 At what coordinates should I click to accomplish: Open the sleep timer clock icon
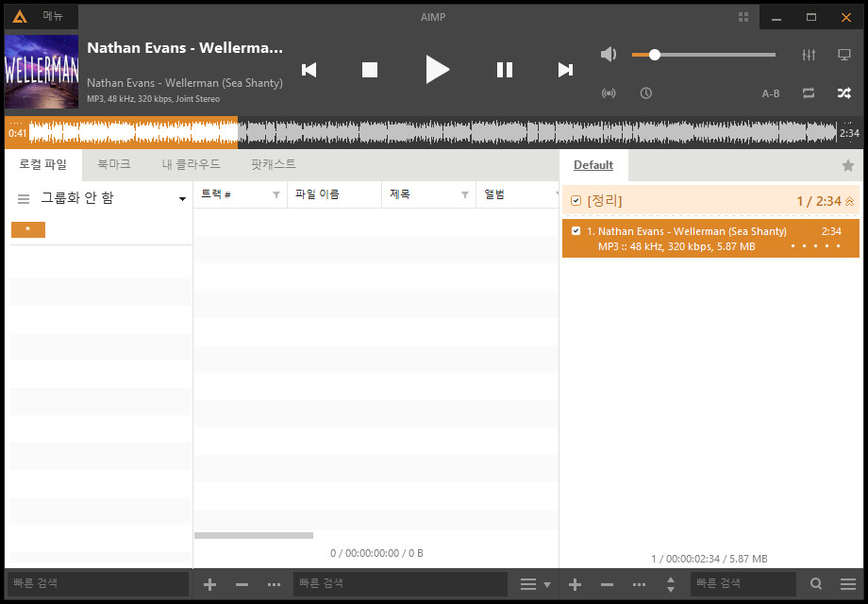pos(646,93)
